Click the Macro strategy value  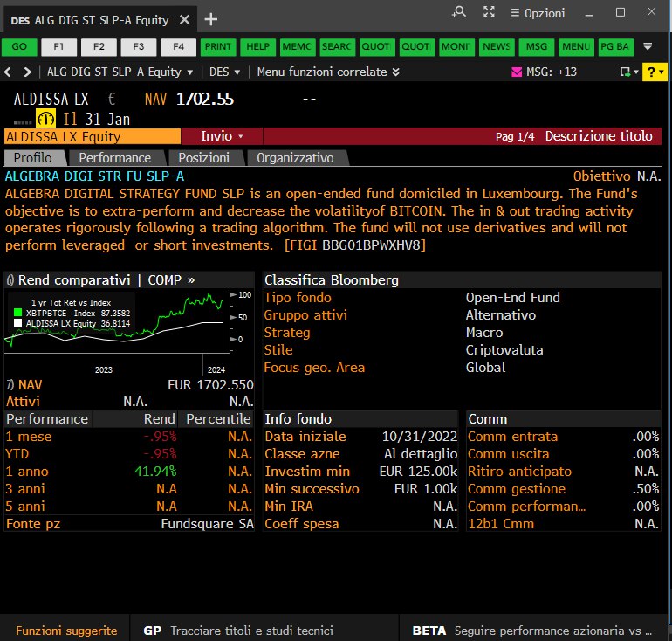pyautogui.click(x=484, y=333)
